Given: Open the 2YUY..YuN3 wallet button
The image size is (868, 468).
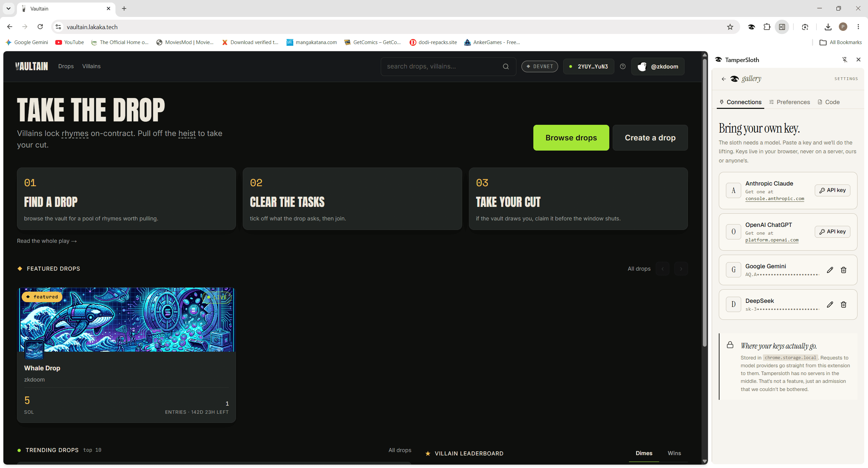Looking at the screenshot, I should [589, 66].
